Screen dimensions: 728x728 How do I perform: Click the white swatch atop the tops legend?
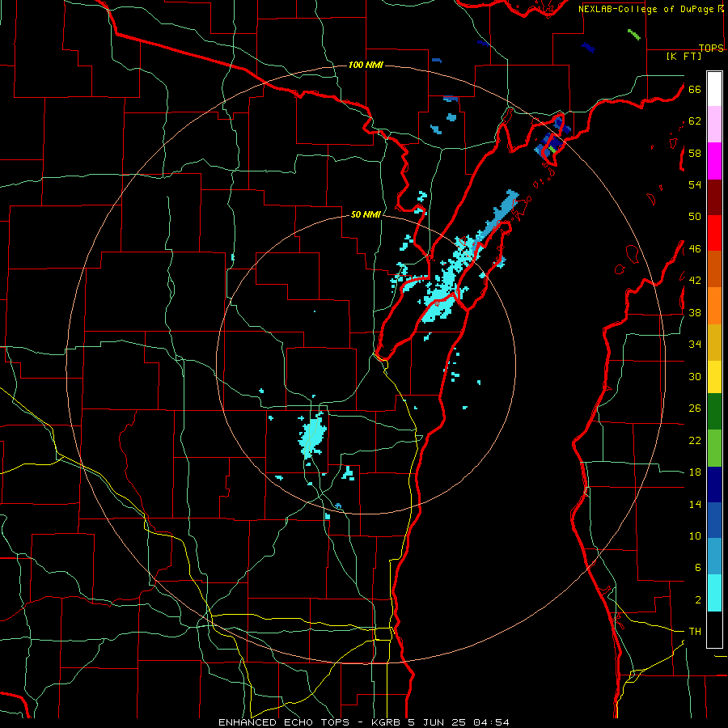(714, 89)
